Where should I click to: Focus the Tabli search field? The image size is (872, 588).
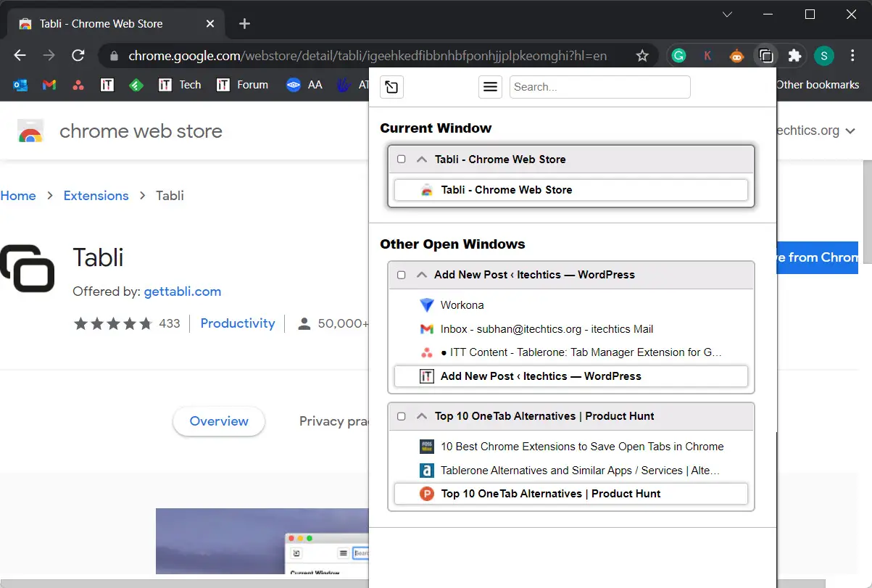tap(600, 87)
